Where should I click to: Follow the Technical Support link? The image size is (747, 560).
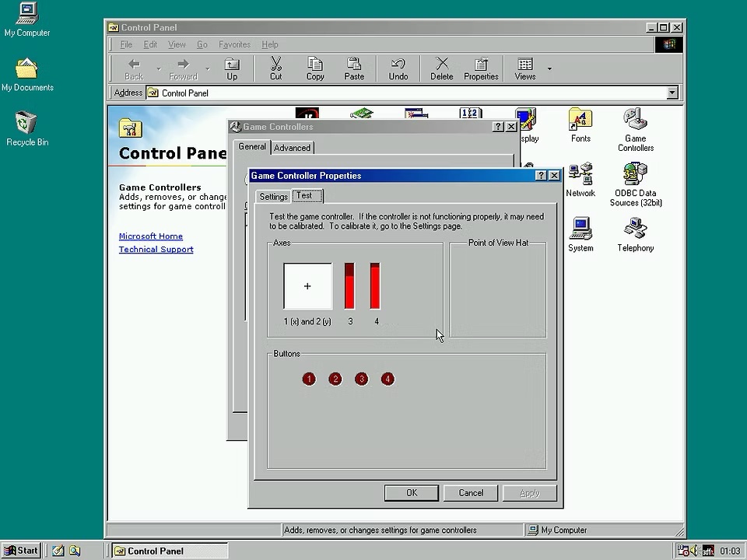coord(156,249)
